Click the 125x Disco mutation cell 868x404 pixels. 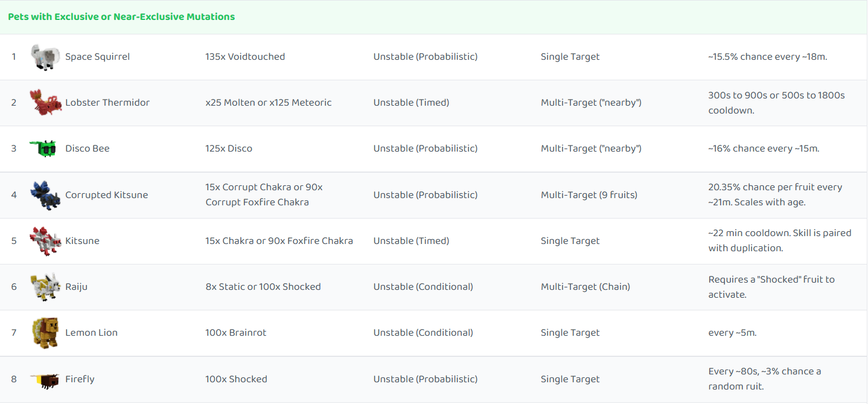pos(229,149)
